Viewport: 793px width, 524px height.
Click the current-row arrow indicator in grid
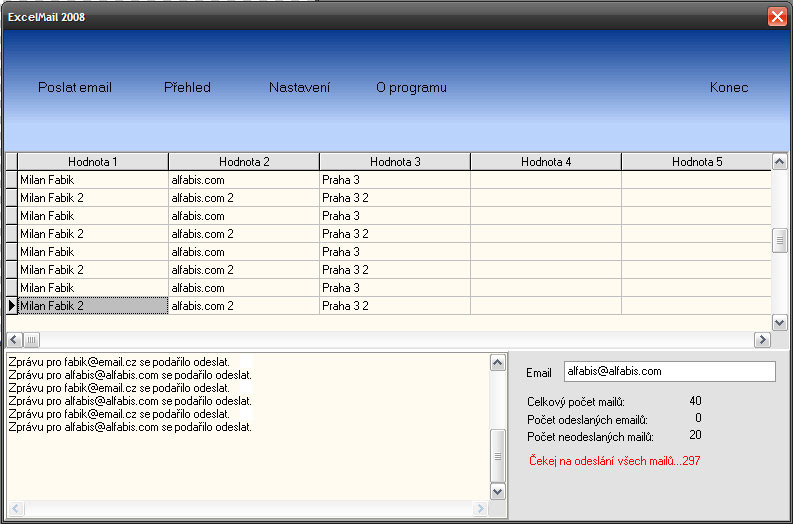click(x=12, y=305)
